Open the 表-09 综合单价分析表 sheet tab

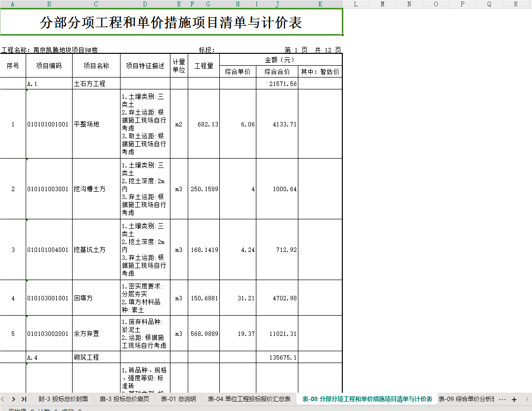coord(466,399)
